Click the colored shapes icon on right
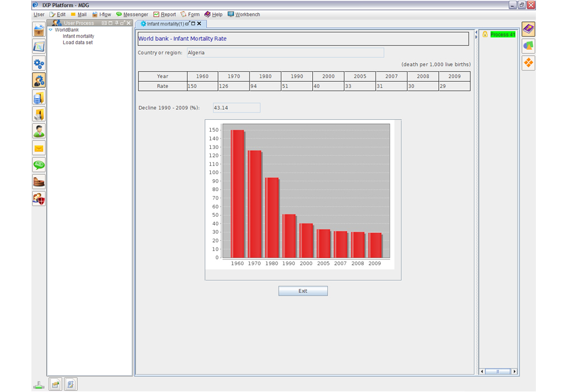Image resolution: width=569 pixels, height=392 pixels. coord(528,46)
